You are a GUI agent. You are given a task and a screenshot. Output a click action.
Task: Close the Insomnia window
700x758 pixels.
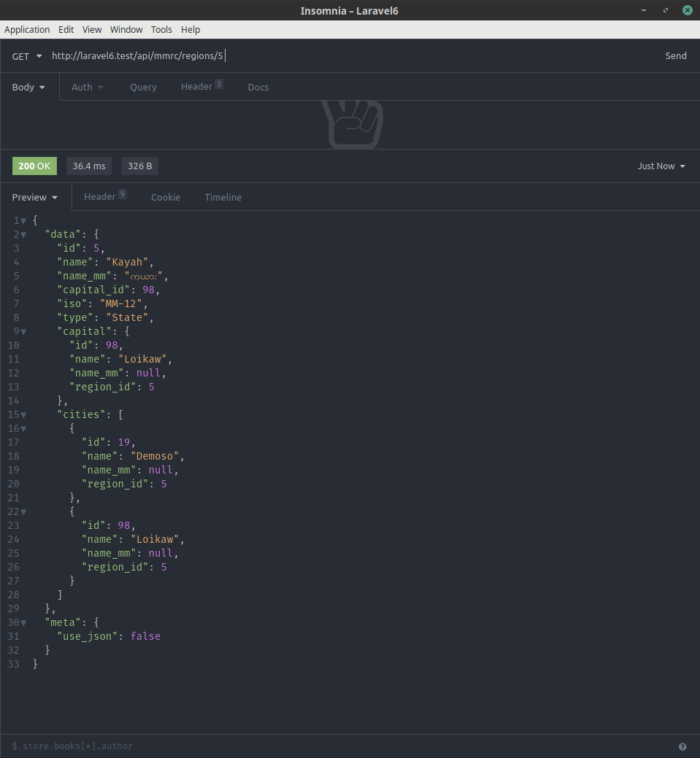[x=687, y=10]
